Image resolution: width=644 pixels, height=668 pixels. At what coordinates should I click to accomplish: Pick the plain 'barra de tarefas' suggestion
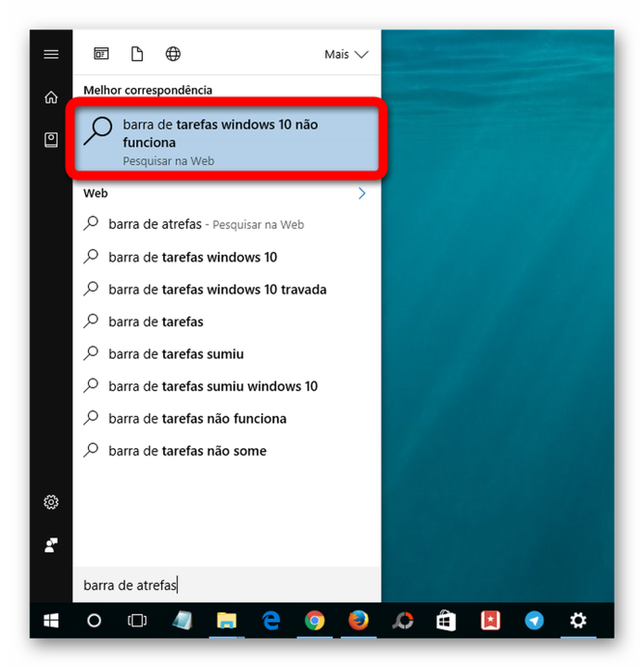click(x=226, y=322)
